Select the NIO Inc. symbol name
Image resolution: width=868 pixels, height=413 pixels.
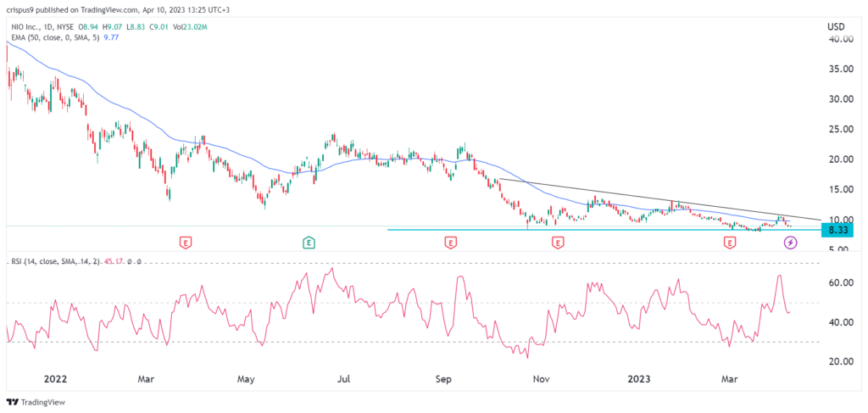(26, 28)
